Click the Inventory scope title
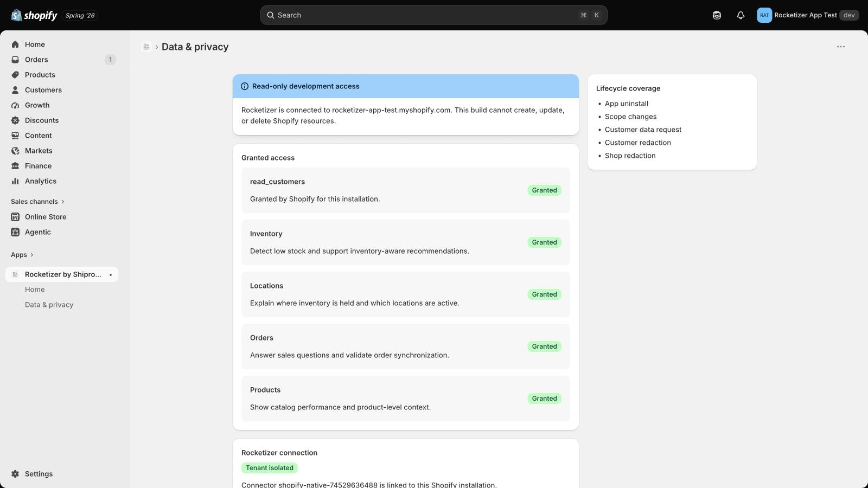Screen dimensions: 868x488 coord(266,234)
